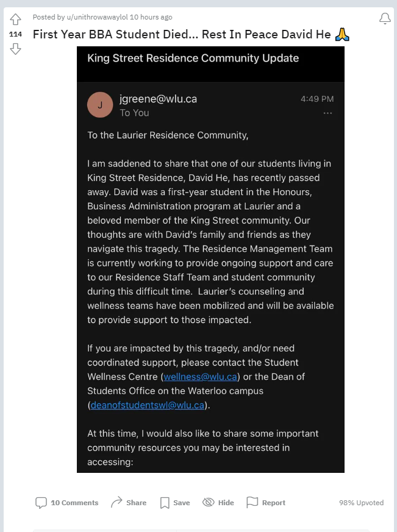This screenshot has height=532, width=397.
Task: Click the Hide crossed-eye icon
Action: [x=209, y=502]
